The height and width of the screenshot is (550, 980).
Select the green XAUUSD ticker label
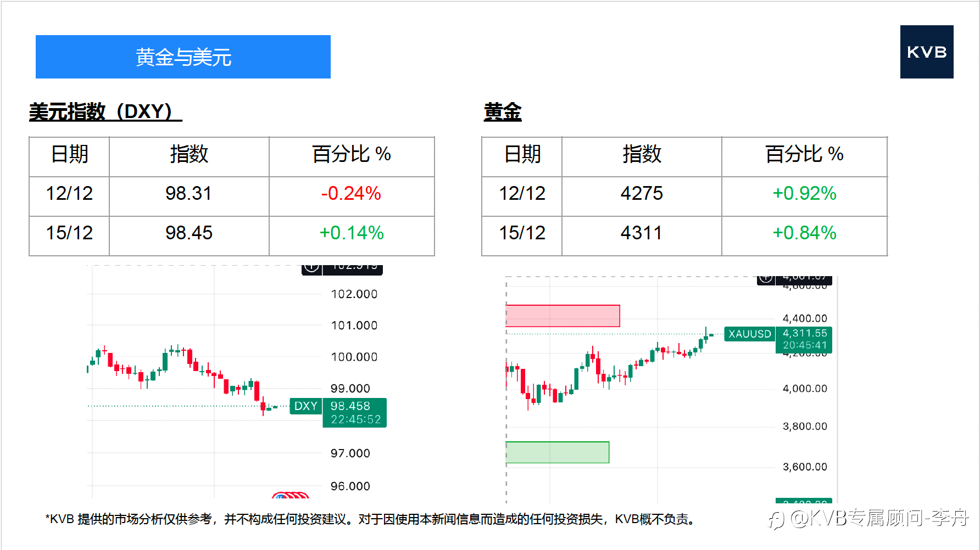tap(749, 334)
